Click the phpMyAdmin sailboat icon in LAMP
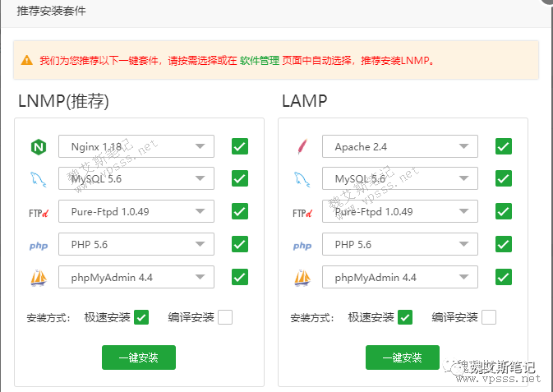 302,278
